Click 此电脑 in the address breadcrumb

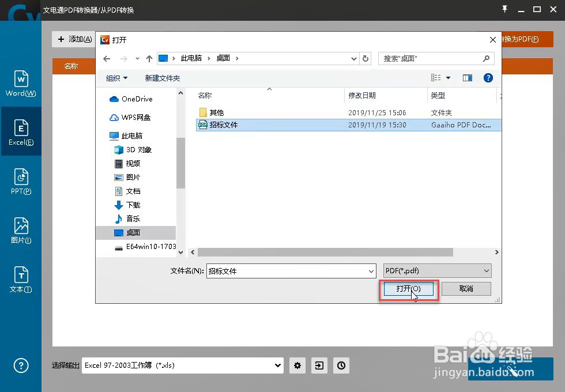(x=191, y=58)
